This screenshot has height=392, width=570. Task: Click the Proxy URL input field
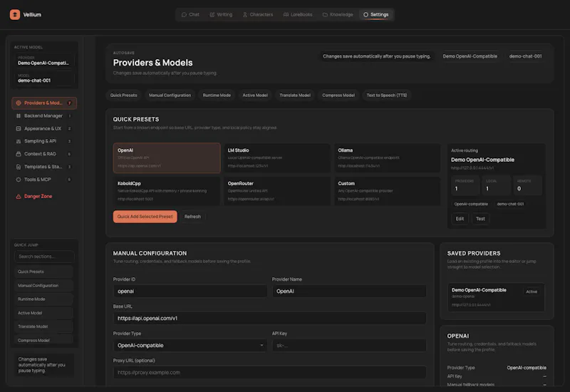[270, 372]
